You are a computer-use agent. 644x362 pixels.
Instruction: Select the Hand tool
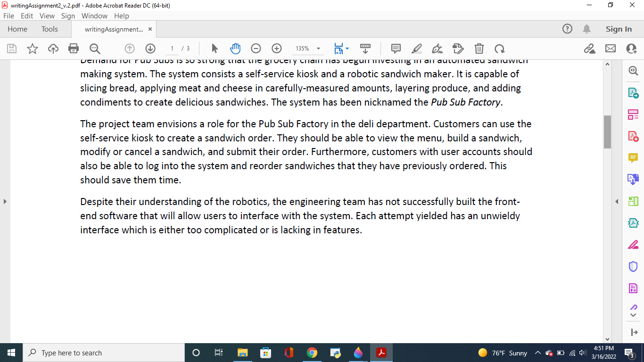point(235,48)
